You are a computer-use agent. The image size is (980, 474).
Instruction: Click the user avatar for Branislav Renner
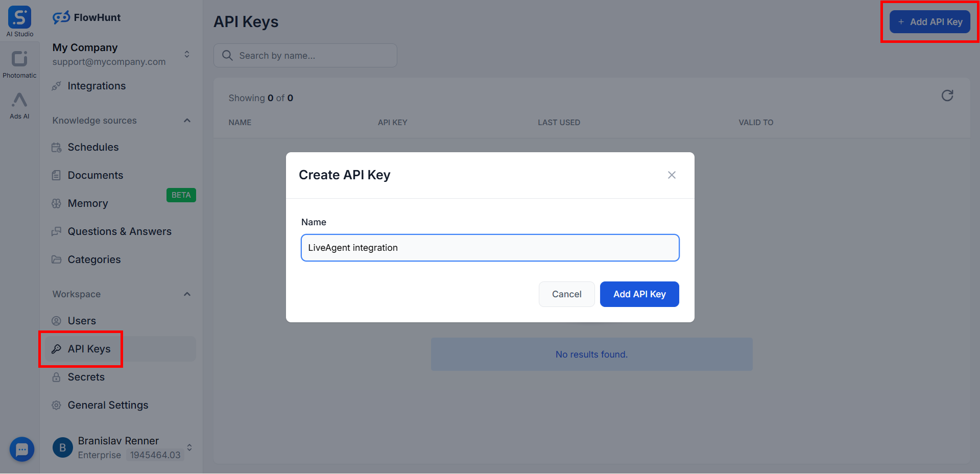tap(62, 447)
